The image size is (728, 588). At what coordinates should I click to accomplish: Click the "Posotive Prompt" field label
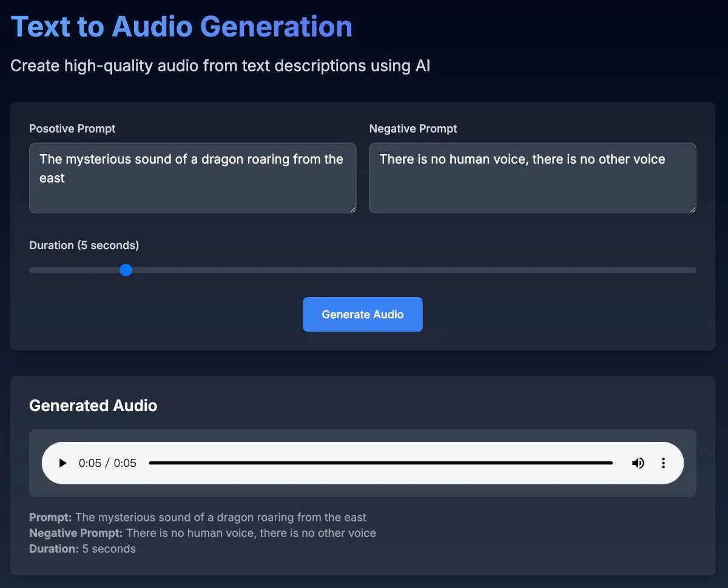click(x=72, y=129)
